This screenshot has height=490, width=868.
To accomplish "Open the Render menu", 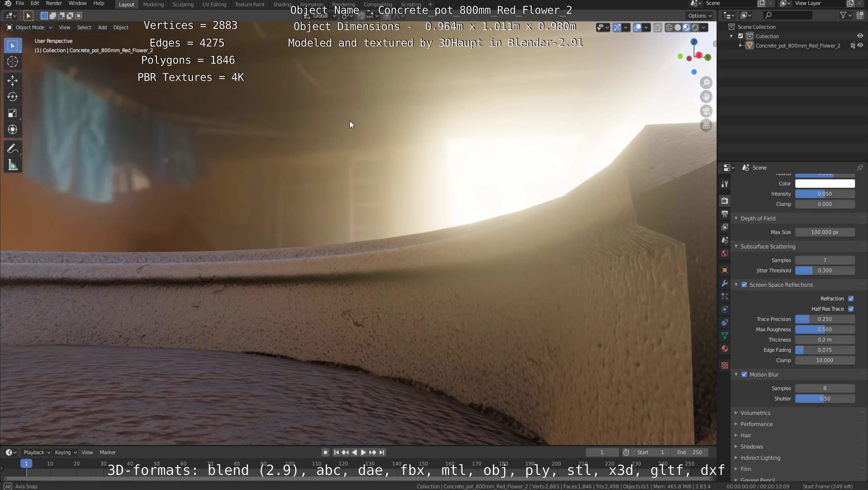I will click(x=54, y=3).
